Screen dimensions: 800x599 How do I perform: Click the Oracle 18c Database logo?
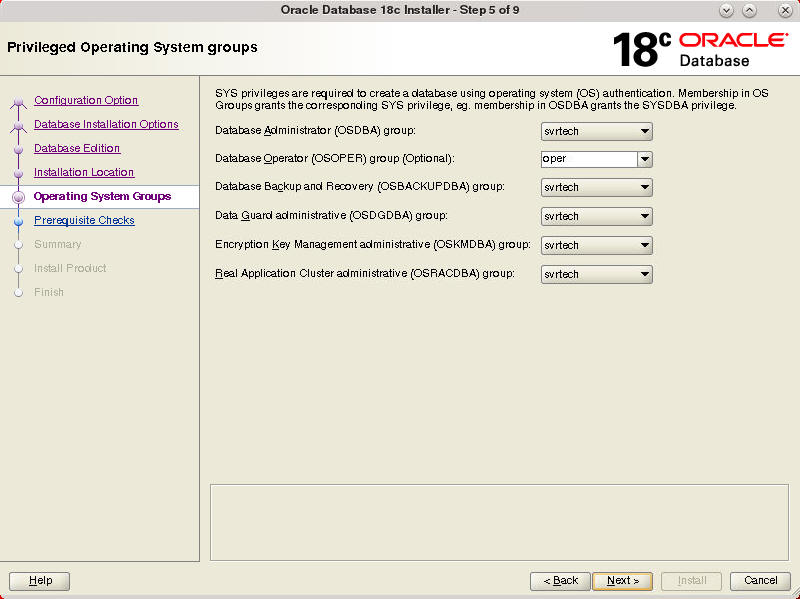[700, 49]
